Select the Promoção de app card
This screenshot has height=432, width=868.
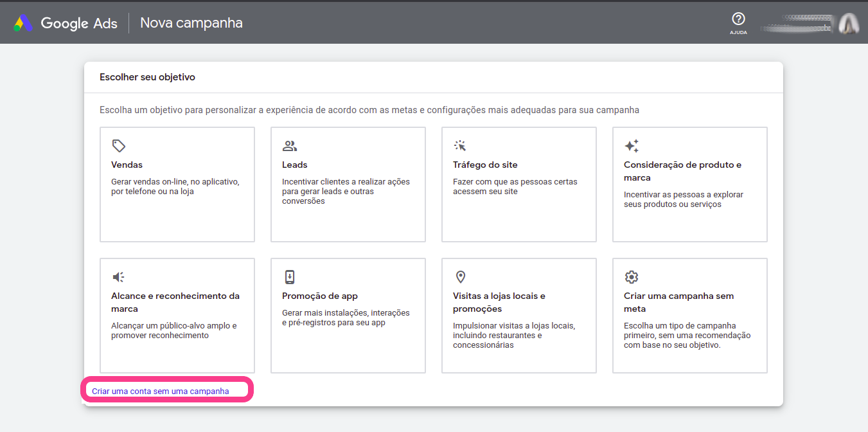point(348,316)
